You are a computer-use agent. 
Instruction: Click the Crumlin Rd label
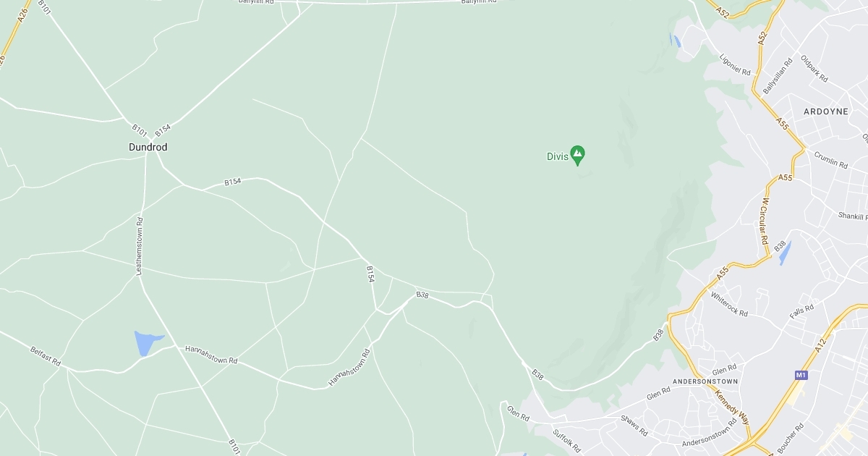(x=830, y=160)
